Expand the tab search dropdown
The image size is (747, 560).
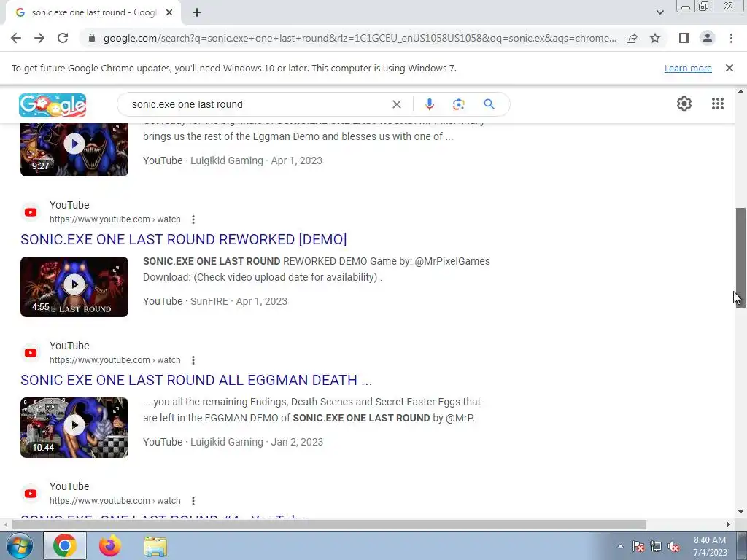tap(659, 12)
